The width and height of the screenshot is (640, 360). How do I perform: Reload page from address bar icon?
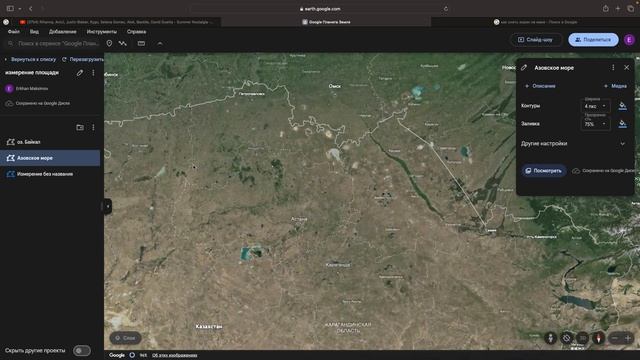[x=446, y=9]
